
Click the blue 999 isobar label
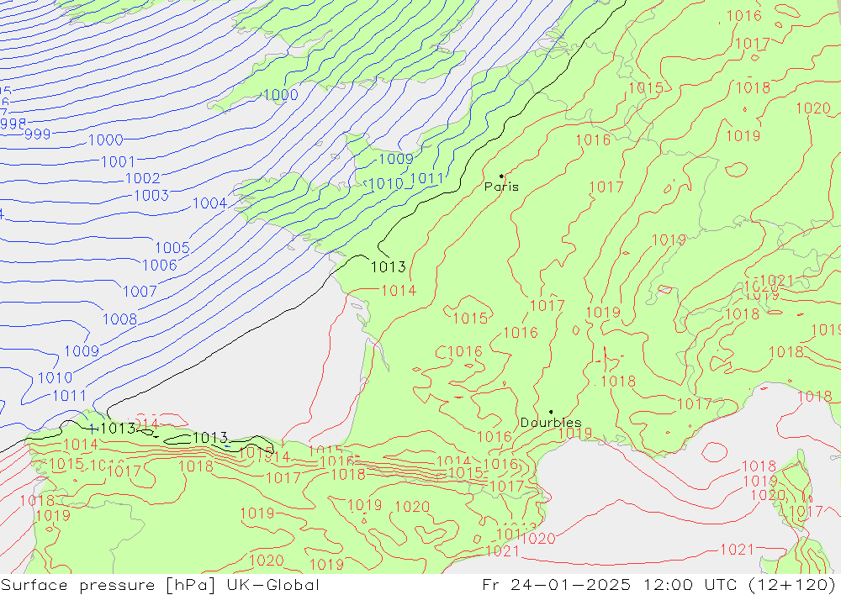pos(38,134)
